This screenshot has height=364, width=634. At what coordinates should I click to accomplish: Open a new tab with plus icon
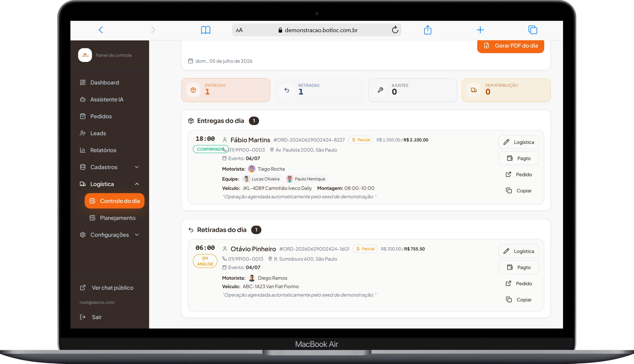tap(480, 30)
